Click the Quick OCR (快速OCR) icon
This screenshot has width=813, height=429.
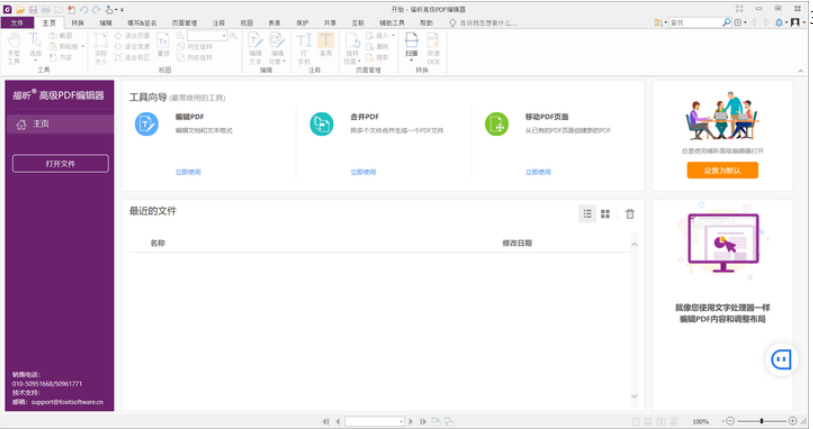(433, 48)
